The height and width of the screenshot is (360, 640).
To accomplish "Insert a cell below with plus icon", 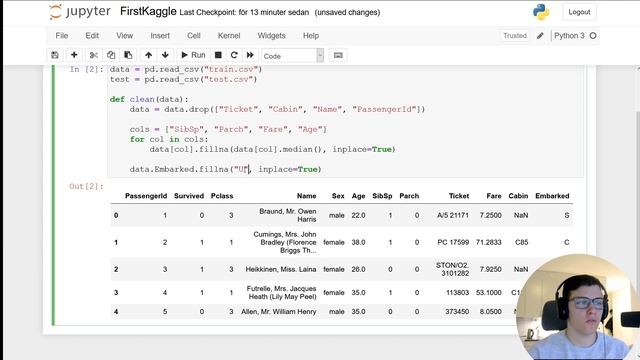I will [x=74, y=55].
